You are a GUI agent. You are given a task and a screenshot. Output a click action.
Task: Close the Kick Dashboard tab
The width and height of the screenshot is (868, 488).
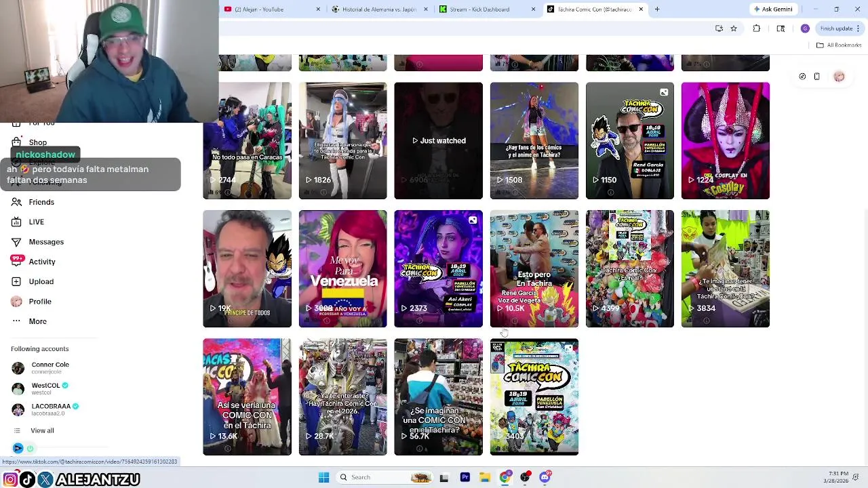(533, 9)
